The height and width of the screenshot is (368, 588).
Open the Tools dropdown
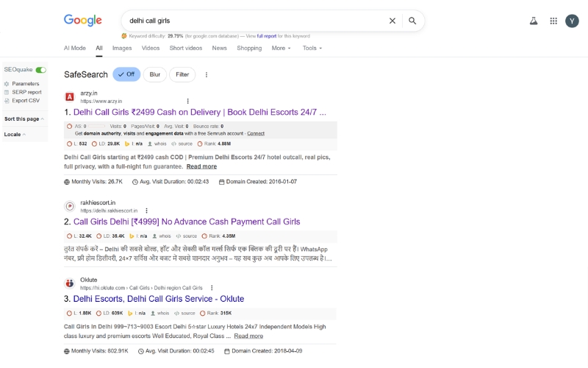tap(312, 49)
